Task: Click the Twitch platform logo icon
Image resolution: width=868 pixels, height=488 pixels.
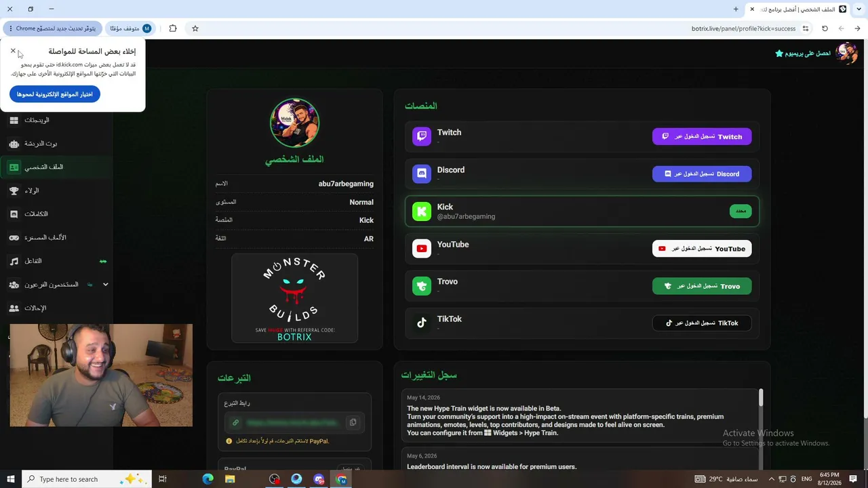Action: 422,137
